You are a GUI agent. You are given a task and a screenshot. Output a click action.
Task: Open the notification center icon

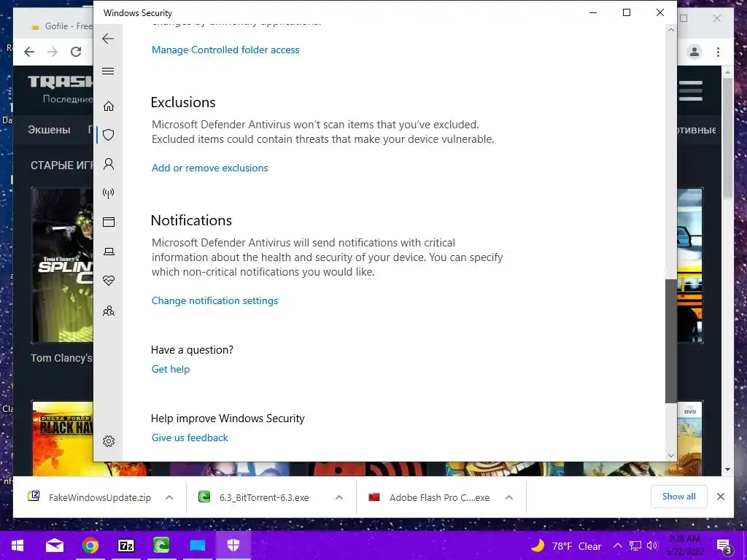click(x=724, y=547)
